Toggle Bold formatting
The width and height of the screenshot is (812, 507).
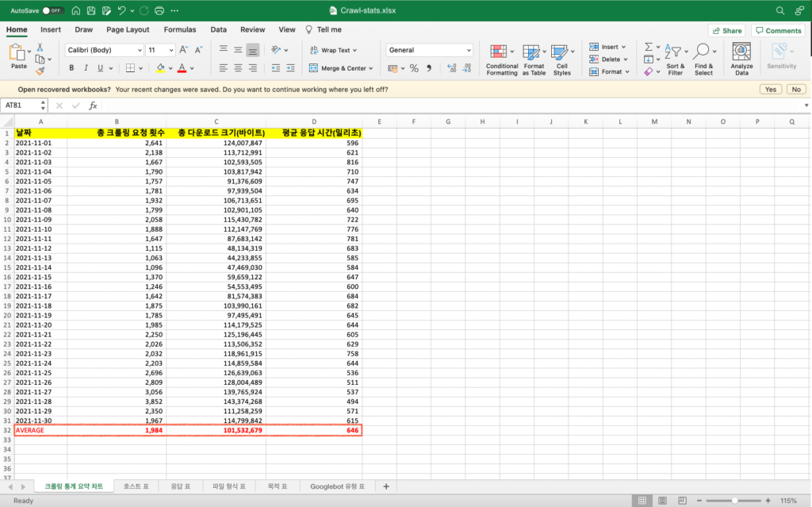point(71,68)
